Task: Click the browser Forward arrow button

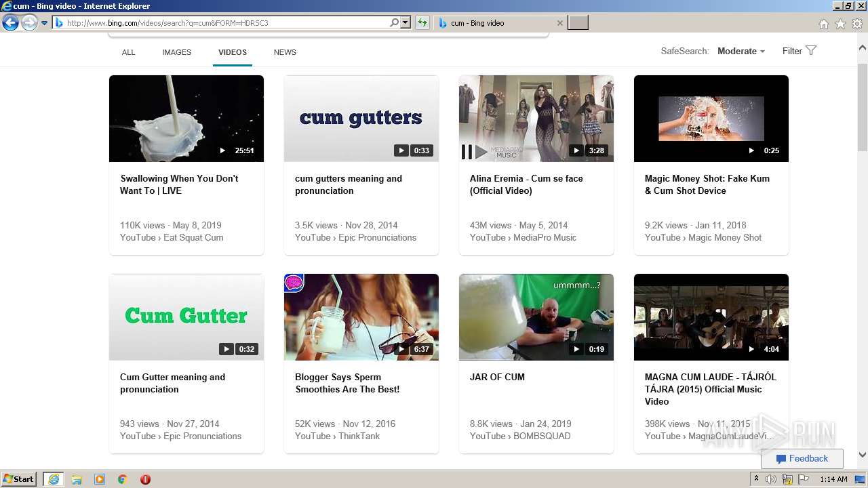Action: [29, 23]
